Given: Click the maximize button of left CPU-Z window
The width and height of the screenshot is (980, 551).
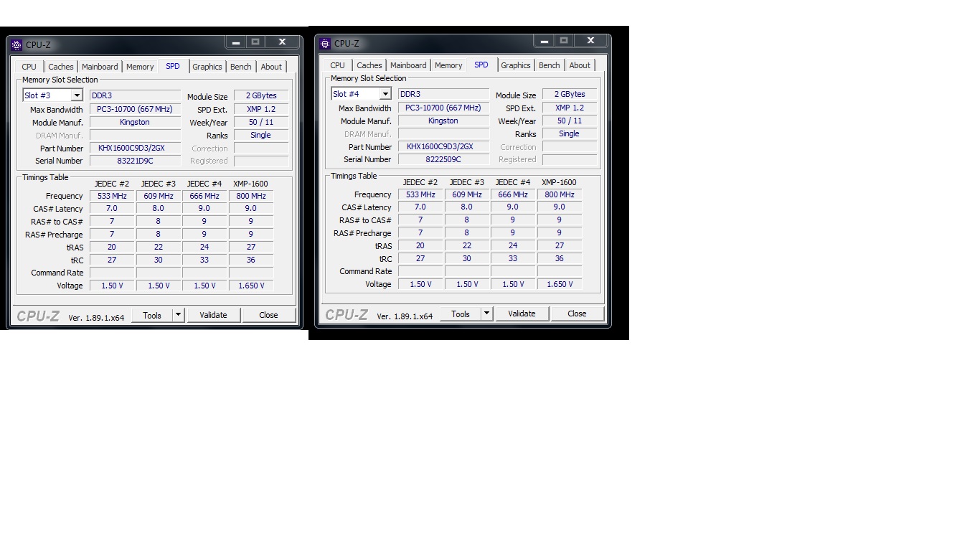Looking at the screenshot, I should pos(255,42).
